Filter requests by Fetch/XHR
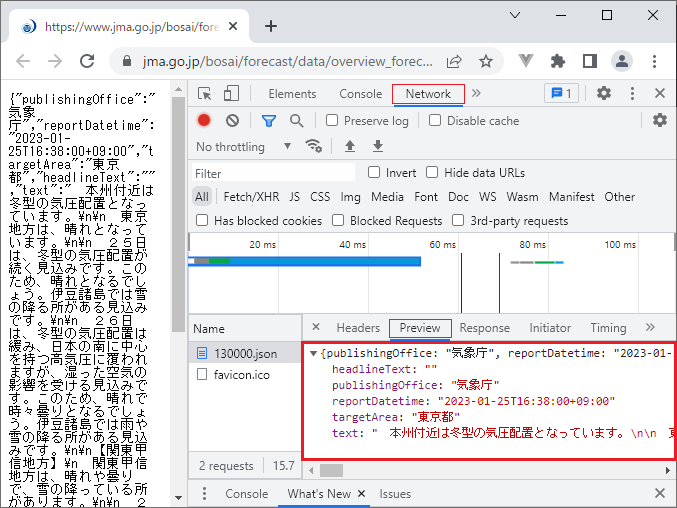 251,197
